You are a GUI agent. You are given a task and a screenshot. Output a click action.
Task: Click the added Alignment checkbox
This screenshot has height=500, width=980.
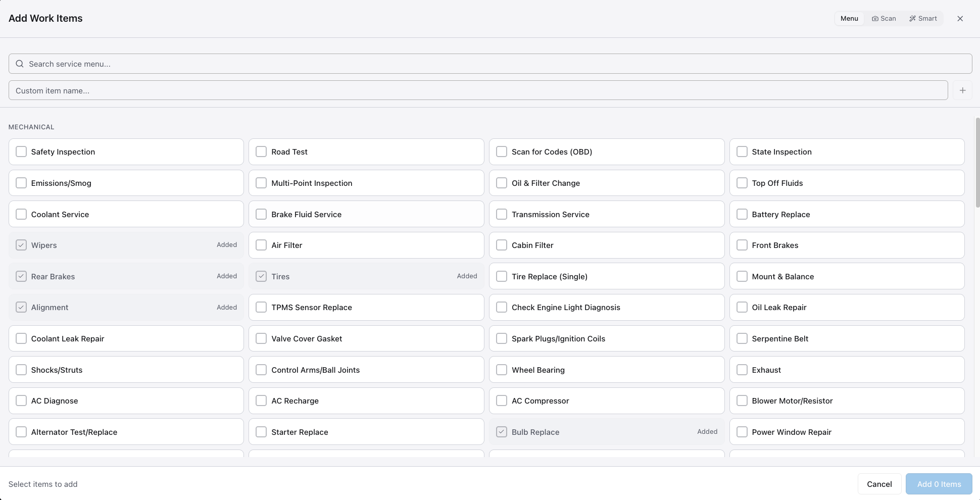pyautogui.click(x=21, y=307)
